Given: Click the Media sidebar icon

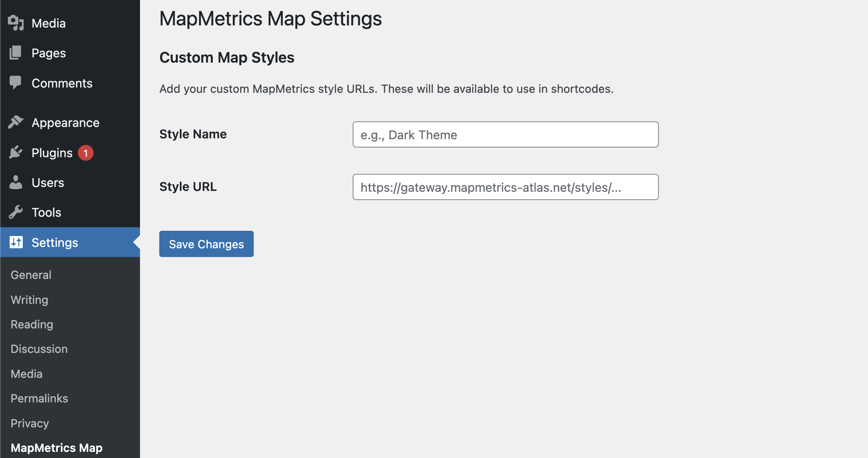Looking at the screenshot, I should (x=16, y=23).
